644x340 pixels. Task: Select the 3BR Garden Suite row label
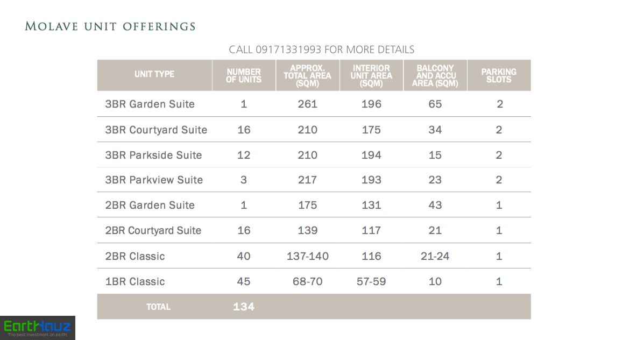pyautogui.click(x=150, y=104)
